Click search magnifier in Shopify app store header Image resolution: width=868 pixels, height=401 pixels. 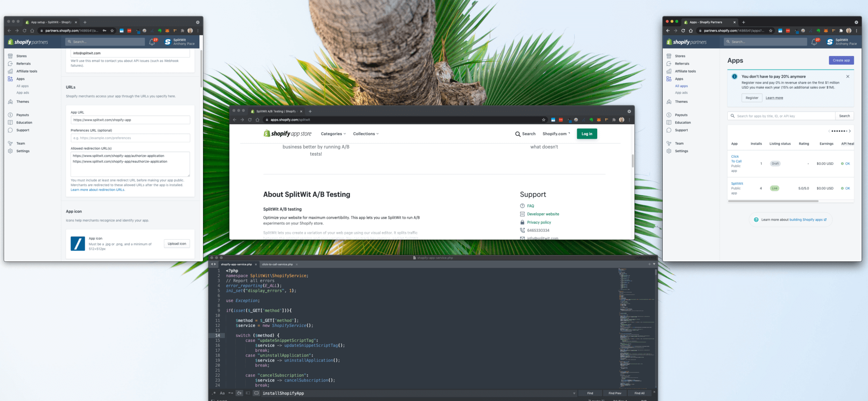tap(518, 134)
